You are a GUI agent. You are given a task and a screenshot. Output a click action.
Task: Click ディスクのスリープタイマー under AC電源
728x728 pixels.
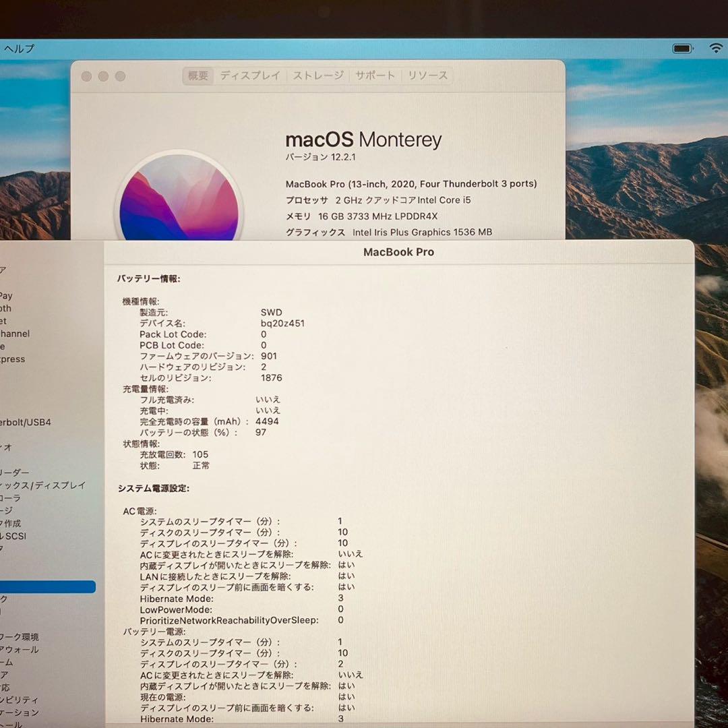(x=210, y=533)
